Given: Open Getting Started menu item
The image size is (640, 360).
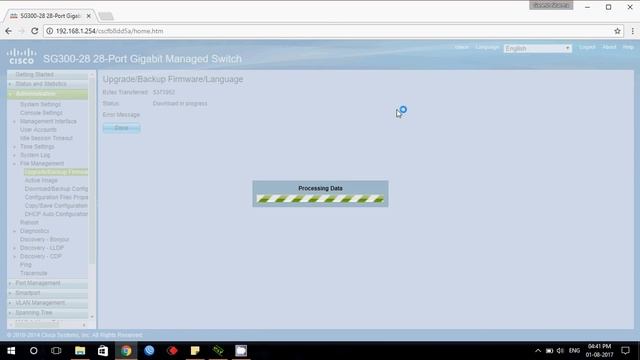Looking at the screenshot, I should (34, 74).
